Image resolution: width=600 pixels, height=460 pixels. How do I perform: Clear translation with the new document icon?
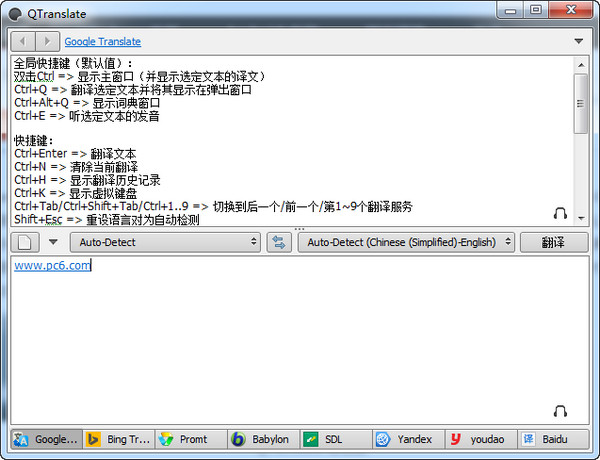[25, 242]
